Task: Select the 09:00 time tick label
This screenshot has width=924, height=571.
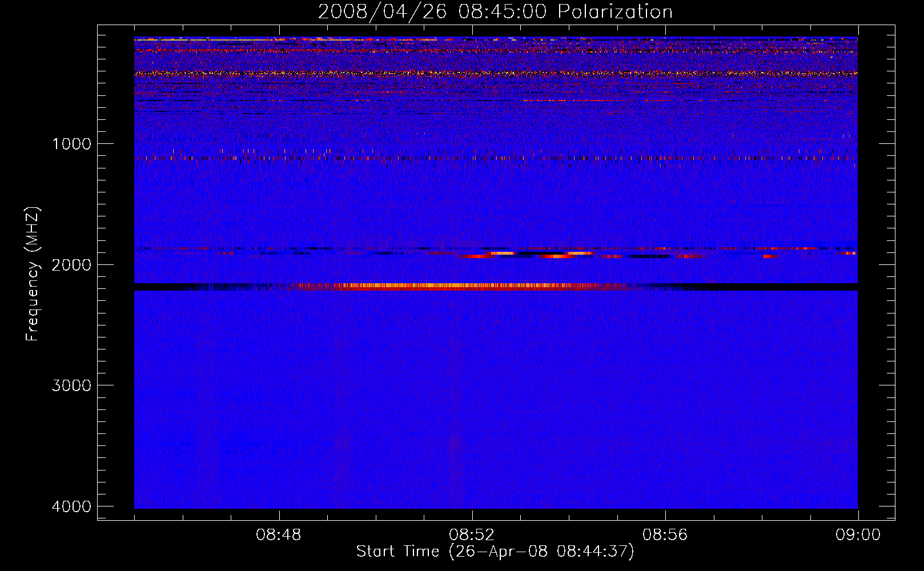Action: [858, 535]
